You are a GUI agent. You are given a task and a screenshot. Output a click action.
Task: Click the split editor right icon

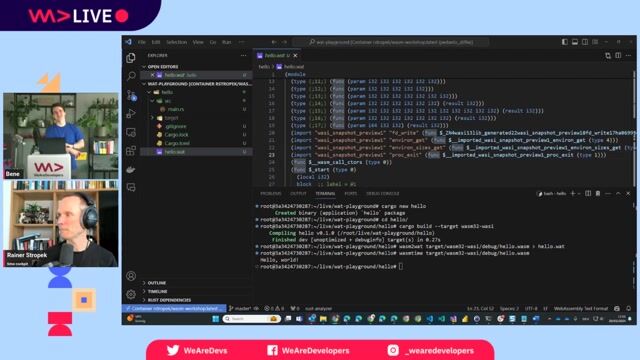pyautogui.click(x=618, y=56)
